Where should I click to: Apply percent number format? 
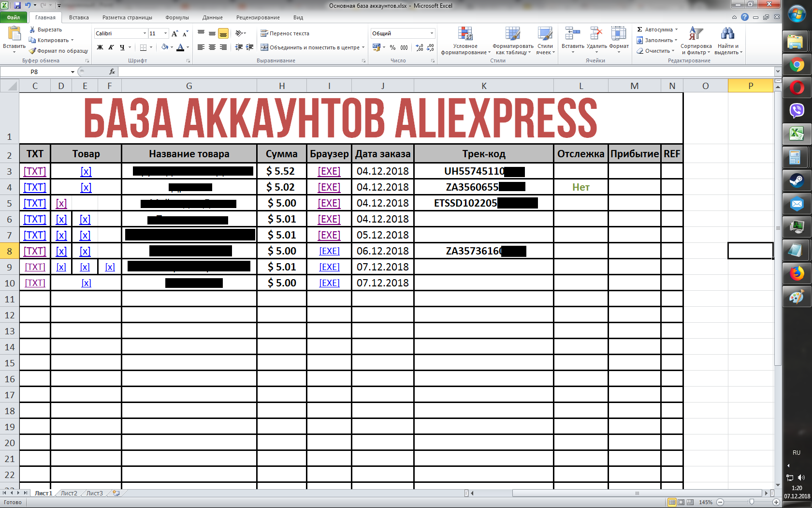(x=392, y=47)
